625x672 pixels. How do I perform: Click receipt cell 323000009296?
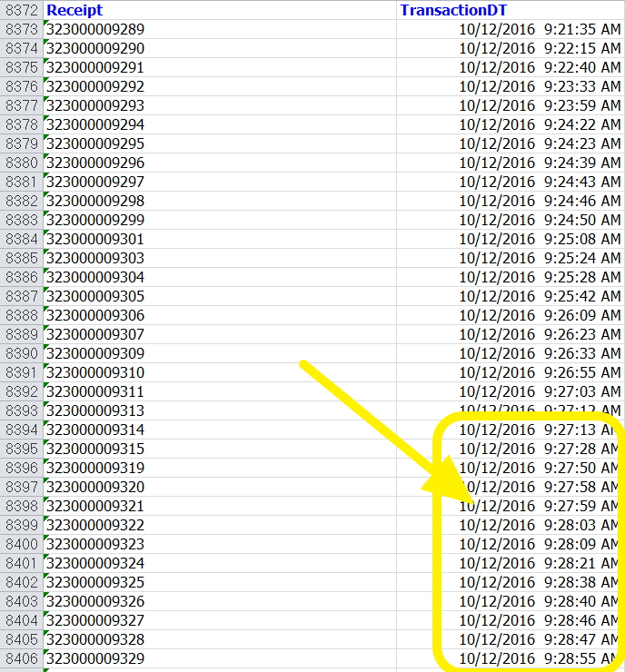pyautogui.click(x=220, y=163)
